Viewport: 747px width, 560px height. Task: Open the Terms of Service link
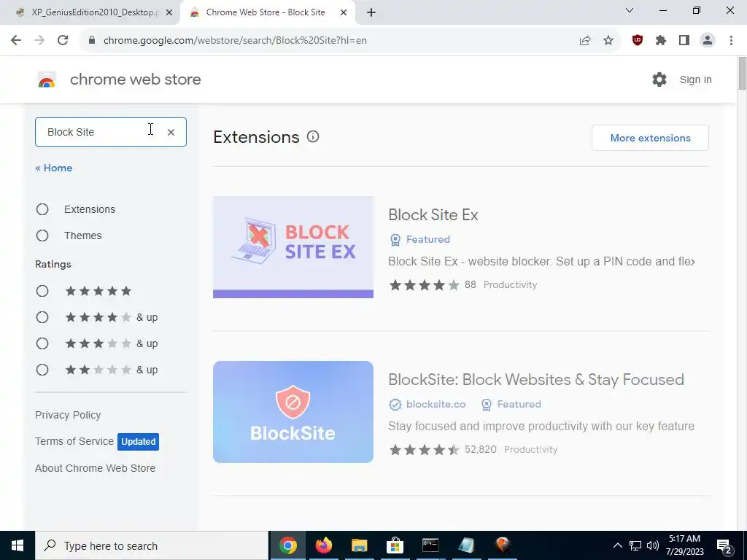[74, 441]
